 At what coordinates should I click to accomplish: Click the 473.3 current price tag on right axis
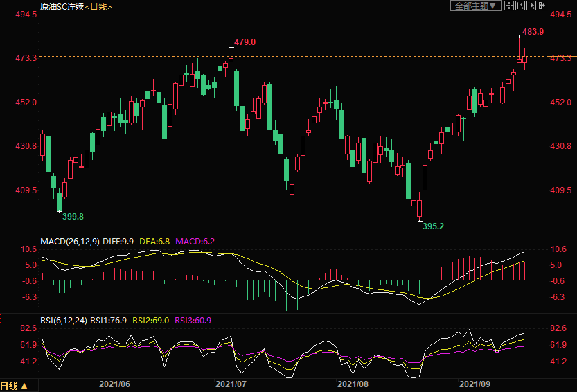(560, 57)
